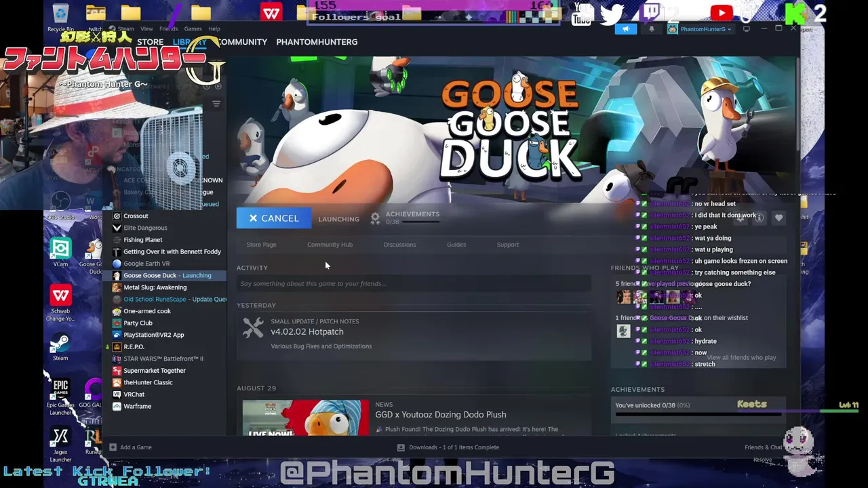Screen dimensions: 868x488
Task: Click Add a Game plus icon
Action: pyautogui.click(x=113, y=447)
